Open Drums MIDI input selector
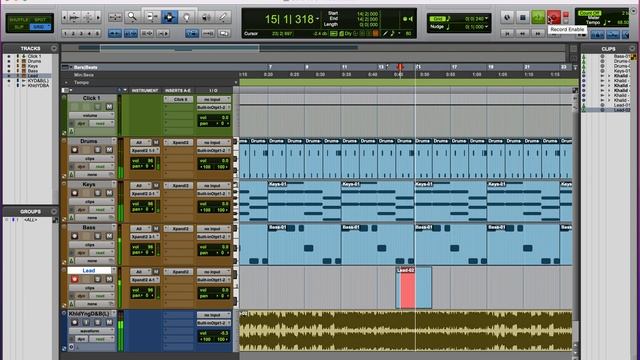The width and height of the screenshot is (640, 360). 140,142
